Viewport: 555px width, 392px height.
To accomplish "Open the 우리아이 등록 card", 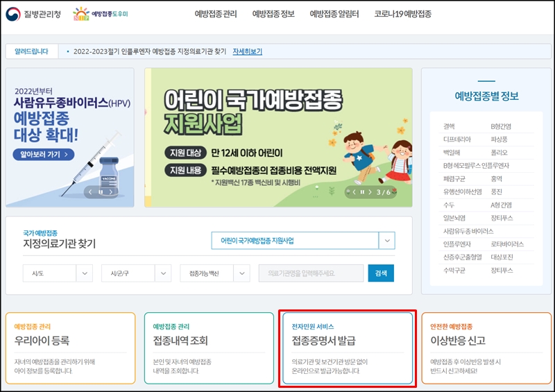I will click(71, 348).
